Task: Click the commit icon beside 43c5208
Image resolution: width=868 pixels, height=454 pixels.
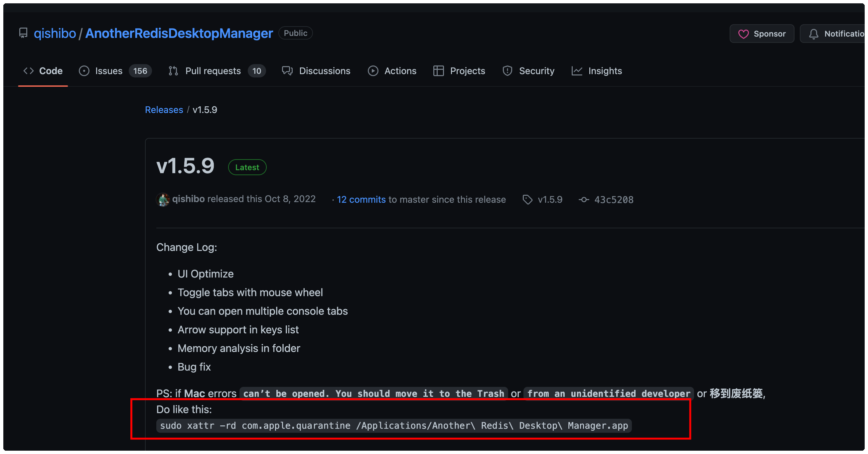Action: [583, 199]
